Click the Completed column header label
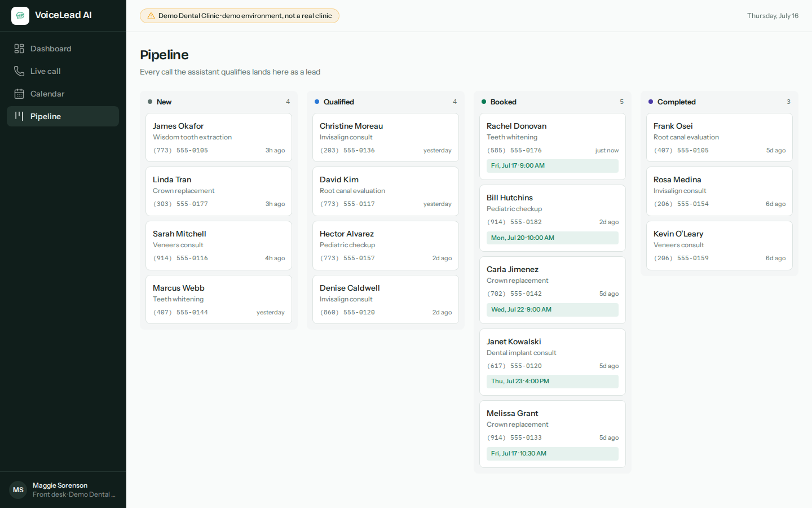Viewport: 812px width, 508px height. click(677, 102)
